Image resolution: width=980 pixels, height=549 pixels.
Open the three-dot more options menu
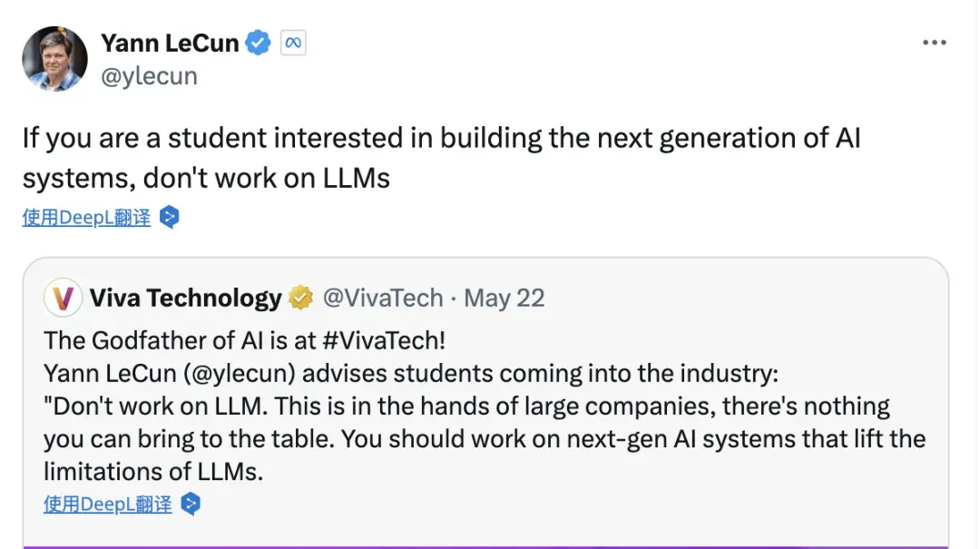pos(935,43)
